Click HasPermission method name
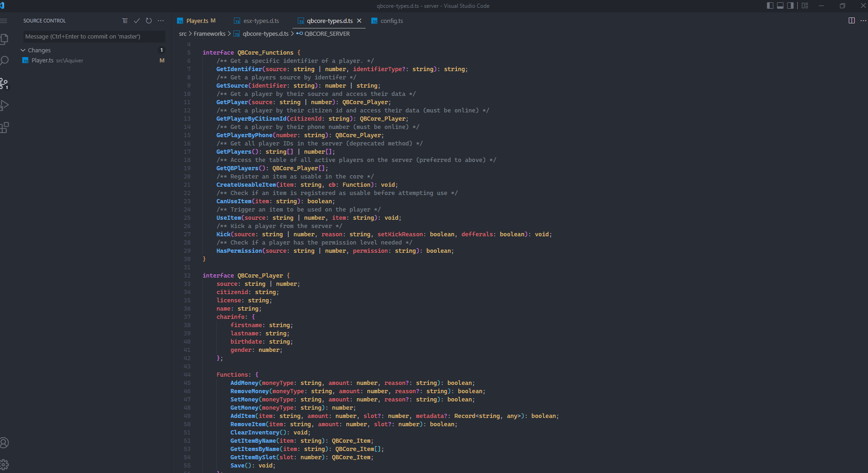This screenshot has width=868, height=473. 239,251
